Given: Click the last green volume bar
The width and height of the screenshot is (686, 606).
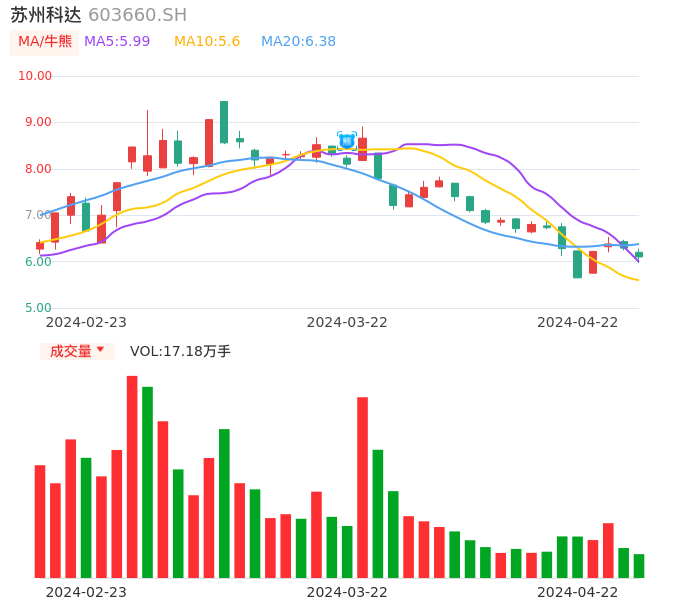Looking at the screenshot, I should click(x=639, y=566).
